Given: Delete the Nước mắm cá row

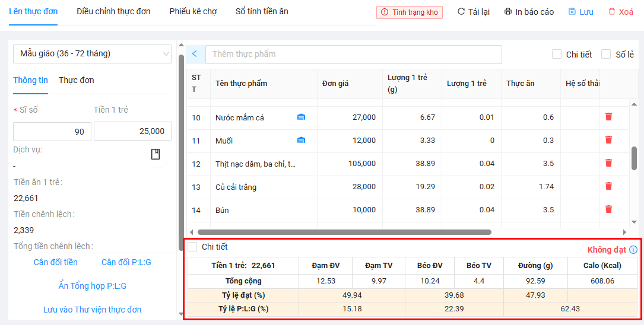Looking at the screenshot, I should [608, 117].
